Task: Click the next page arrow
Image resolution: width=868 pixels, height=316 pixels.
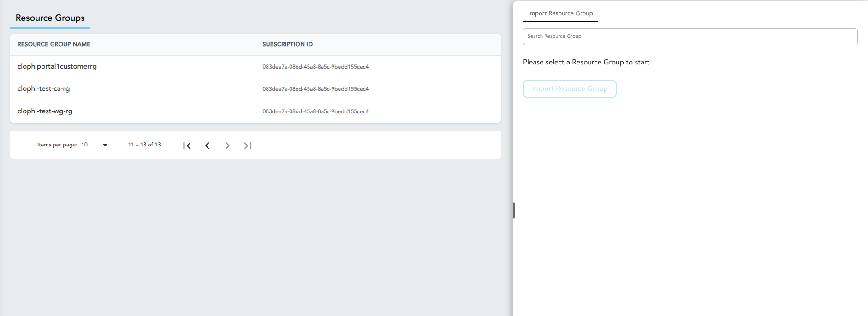Action: pos(227,146)
